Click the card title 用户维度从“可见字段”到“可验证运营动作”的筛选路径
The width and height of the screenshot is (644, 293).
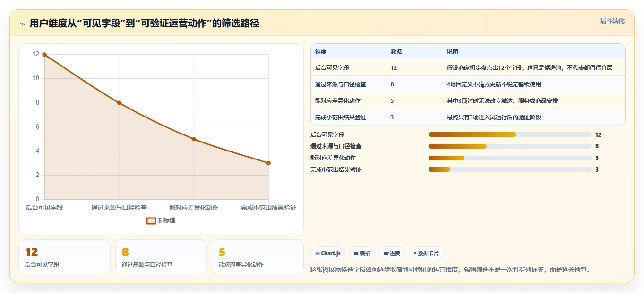tap(145, 24)
